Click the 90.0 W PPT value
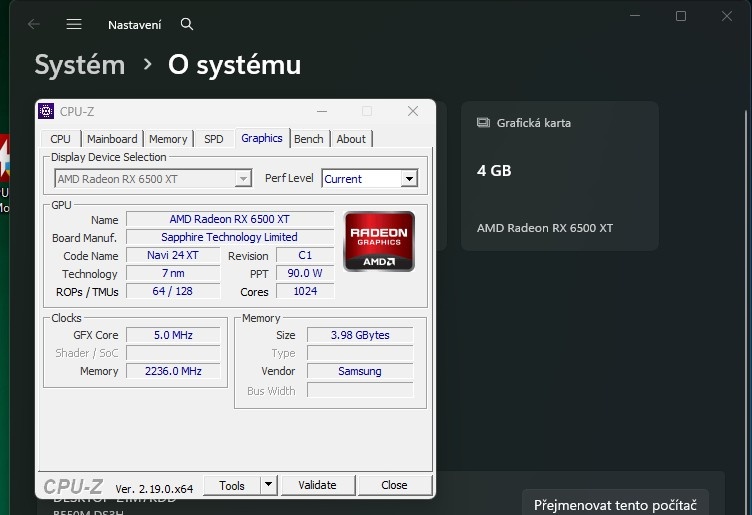 305,273
